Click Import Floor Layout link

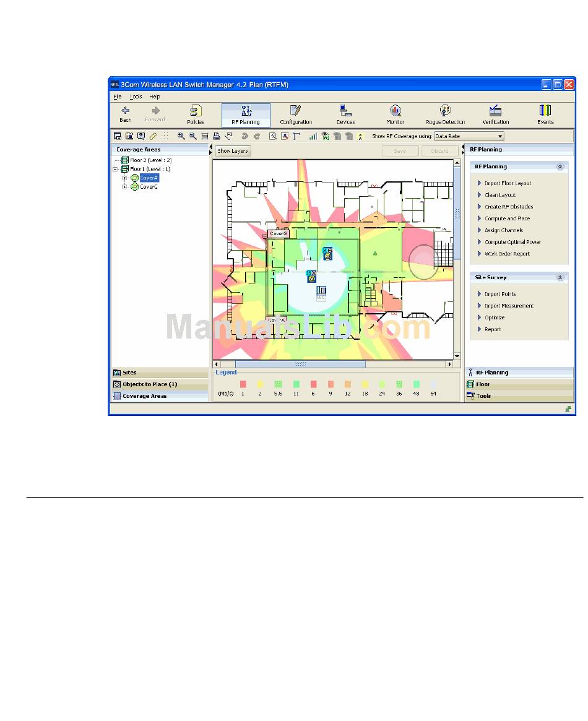(x=508, y=183)
